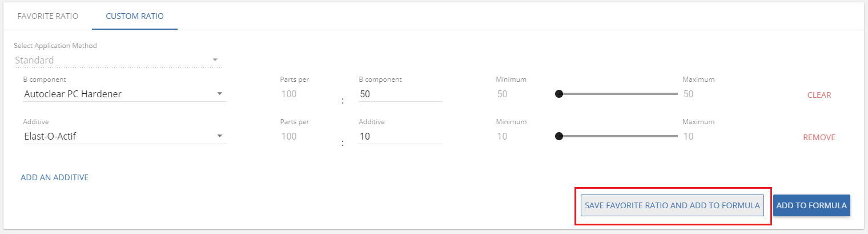The height and width of the screenshot is (234, 868).
Task: Click the Standard application method arrow
Action: [x=215, y=60]
